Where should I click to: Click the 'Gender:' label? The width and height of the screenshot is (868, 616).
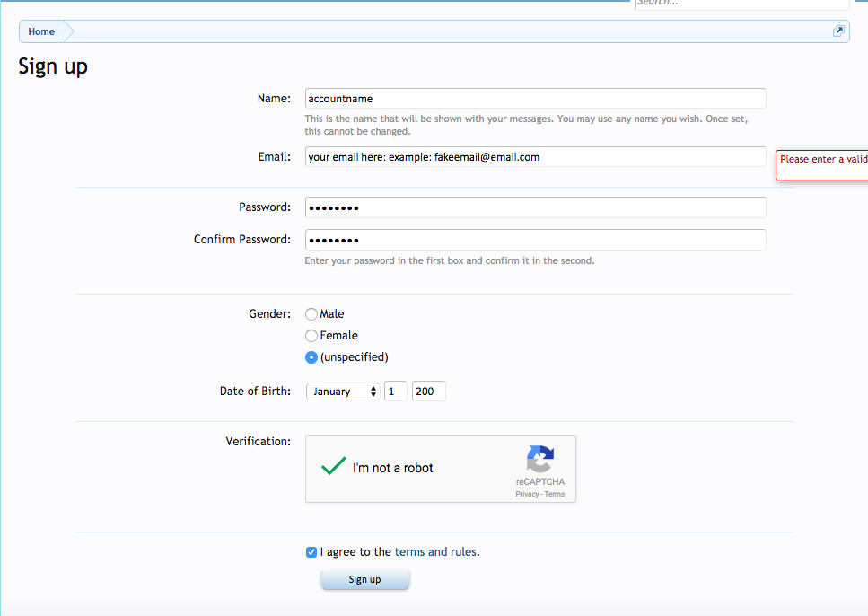pyautogui.click(x=269, y=314)
